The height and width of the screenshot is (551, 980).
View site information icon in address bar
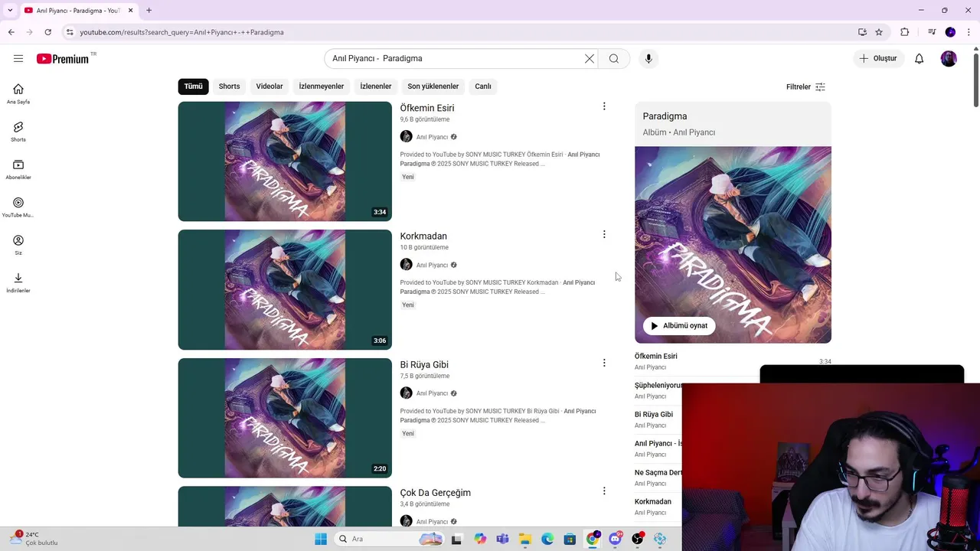click(70, 32)
